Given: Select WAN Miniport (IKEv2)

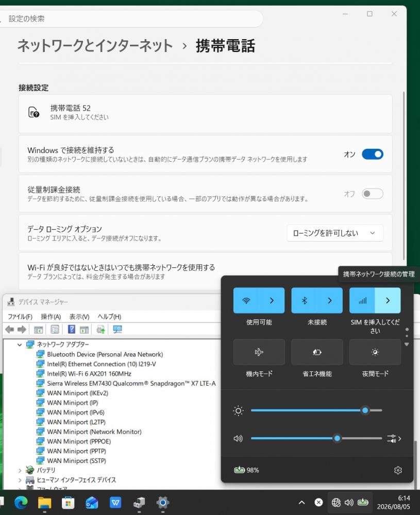Looking at the screenshot, I should [78, 393].
